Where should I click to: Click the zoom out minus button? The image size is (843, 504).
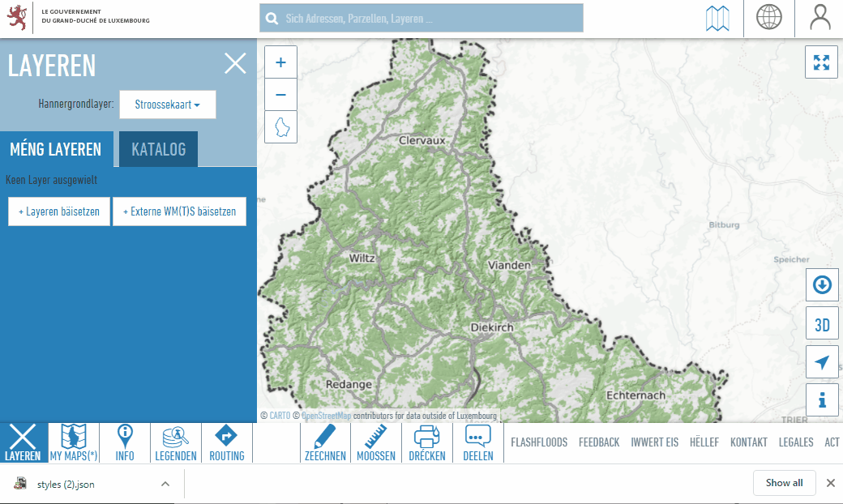tap(281, 95)
